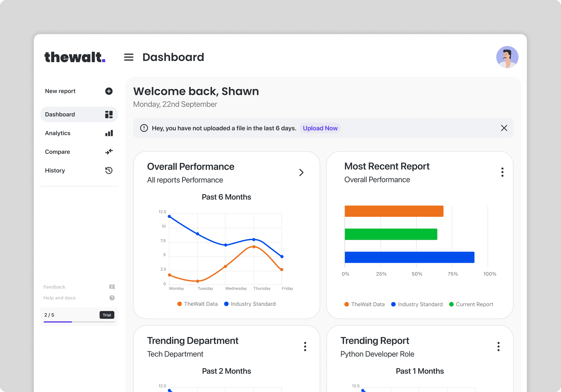Dismiss the upload reminder banner

coord(504,128)
